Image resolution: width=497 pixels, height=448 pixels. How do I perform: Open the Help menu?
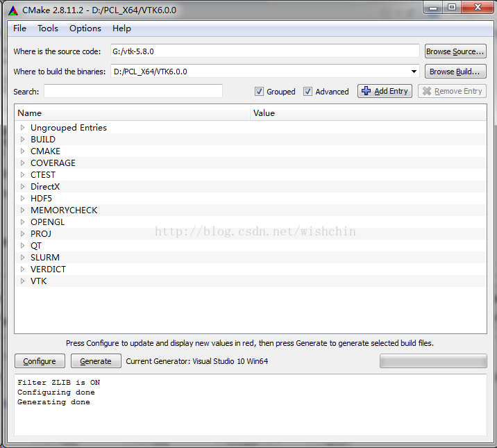click(121, 28)
